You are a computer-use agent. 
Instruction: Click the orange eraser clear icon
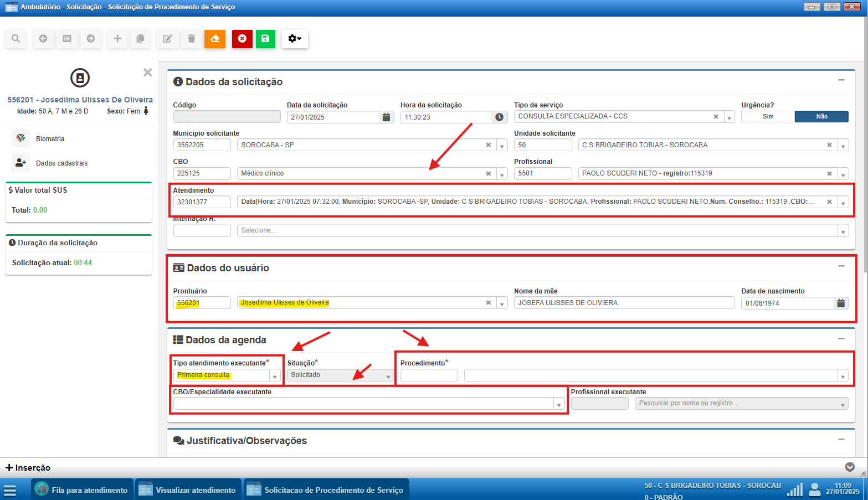point(215,39)
